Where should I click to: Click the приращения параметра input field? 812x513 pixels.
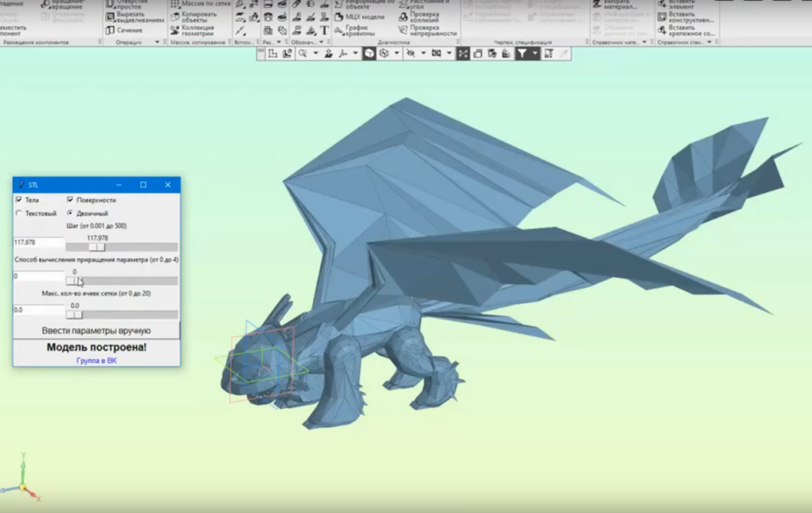point(38,276)
